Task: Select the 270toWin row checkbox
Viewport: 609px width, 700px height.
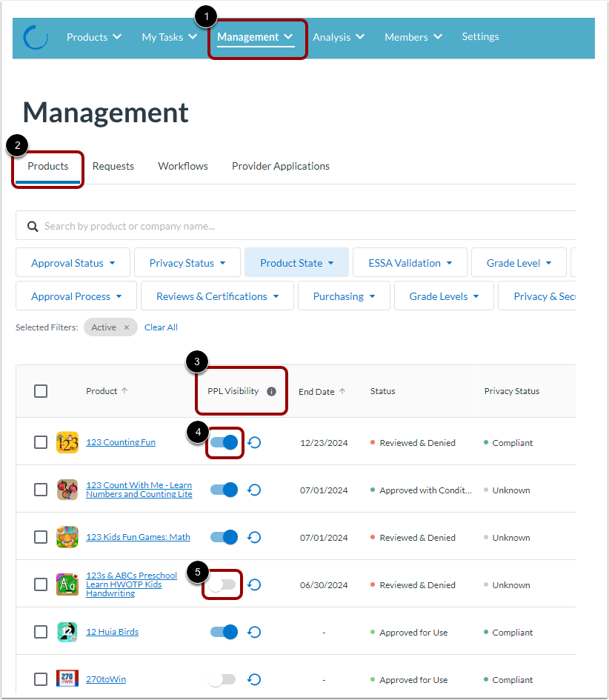Action: click(x=41, y=679)
